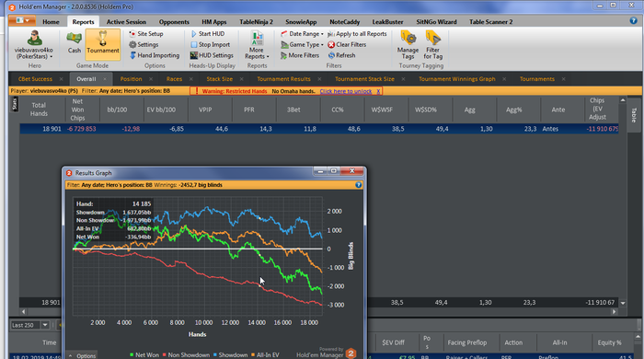The height and width of the screenshot is (359, 644).
Task: Toggle Net Won line in graph legend
Action: [144, 355]
